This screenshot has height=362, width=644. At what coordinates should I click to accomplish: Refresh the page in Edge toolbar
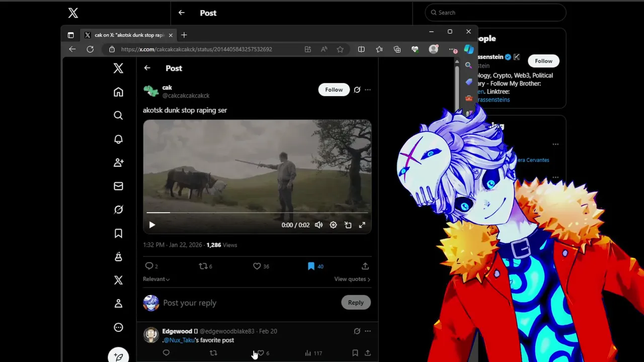coord(90,49)
